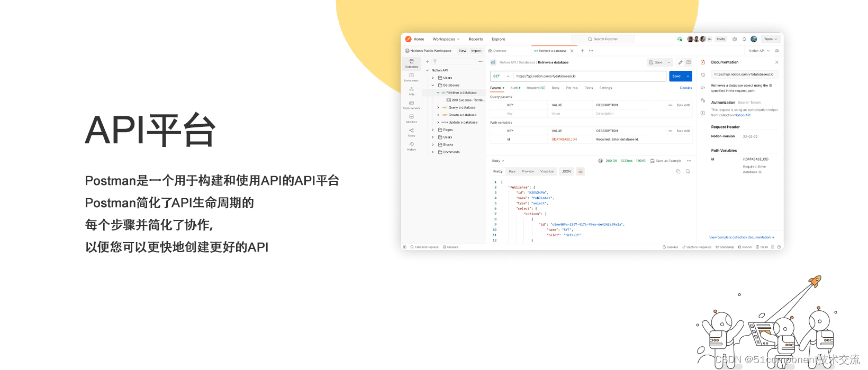Open the Workspaces dropdown
This screenshot has width=868, height=370.
pos(446,39)
